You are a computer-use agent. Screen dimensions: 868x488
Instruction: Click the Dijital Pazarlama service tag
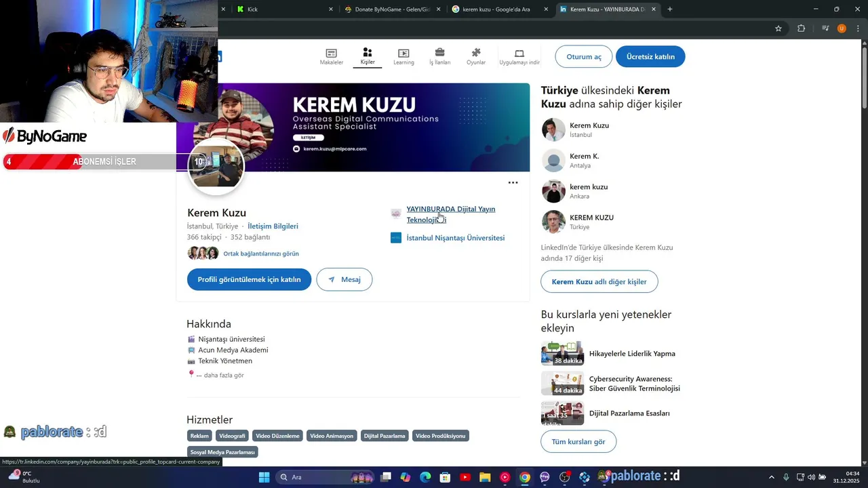pyautogui.click(x=384, y=436)
